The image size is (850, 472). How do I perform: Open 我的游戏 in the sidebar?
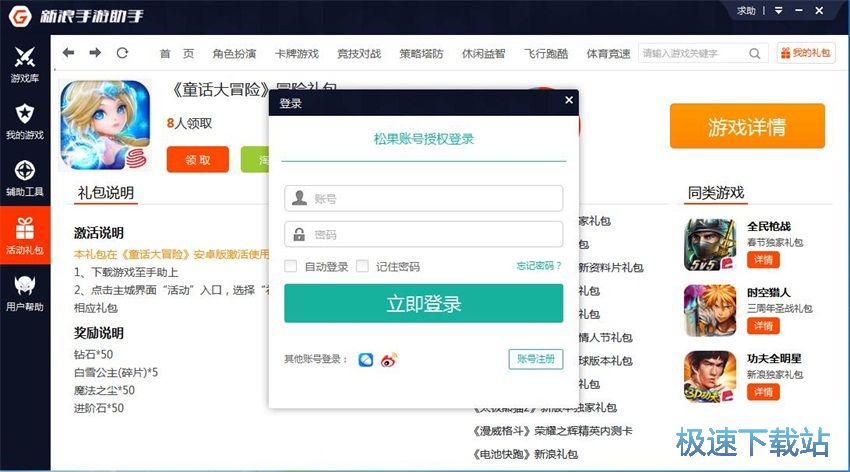24,121
